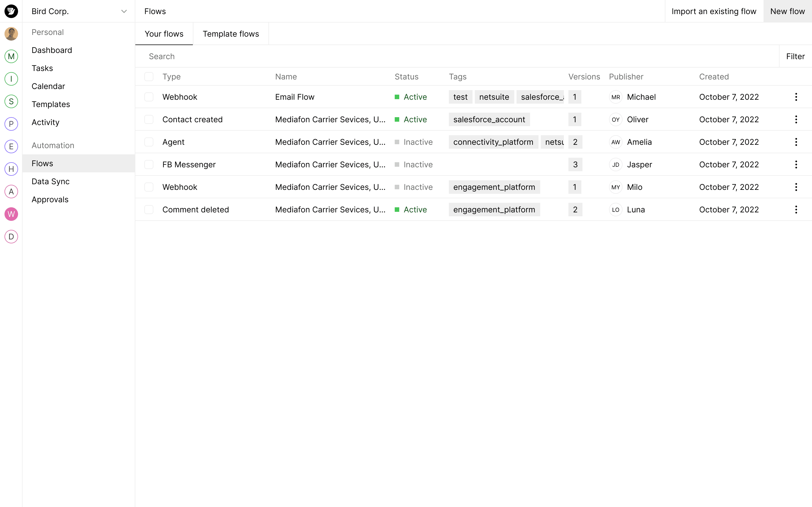
Task: Open the three-dot menu for Comment deleted
Action: [796, 209]
